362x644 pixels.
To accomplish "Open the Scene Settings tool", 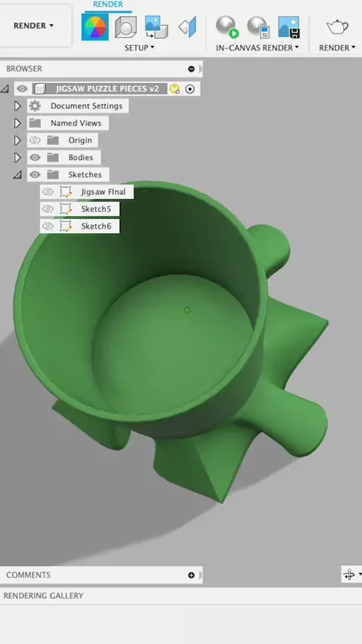I will tap(125, 27).
